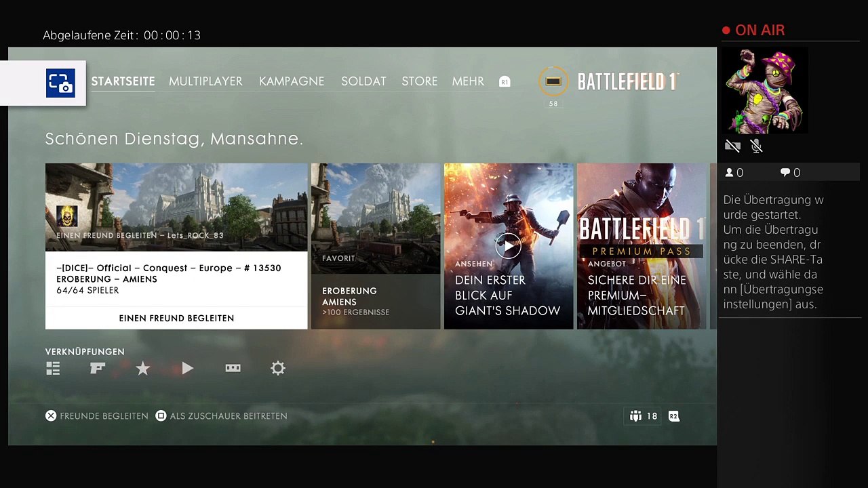Screen dimensions: 868x488
Task: Click ALS ZUSCHAUER BEITRETEN prompt
Action: click(221, 416)
